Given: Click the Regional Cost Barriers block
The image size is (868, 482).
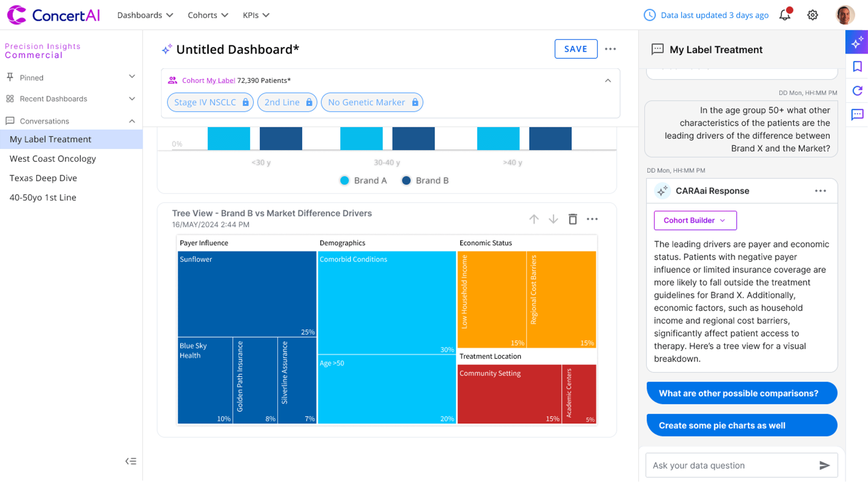Looking at the screenshot, I should (x=562, y=300).
